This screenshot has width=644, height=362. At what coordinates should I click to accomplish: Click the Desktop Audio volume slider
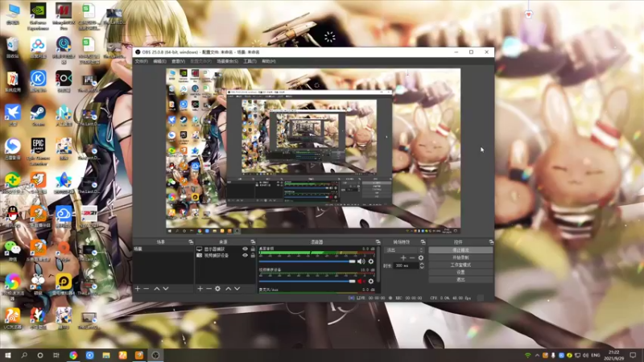[x=308, y=261]
